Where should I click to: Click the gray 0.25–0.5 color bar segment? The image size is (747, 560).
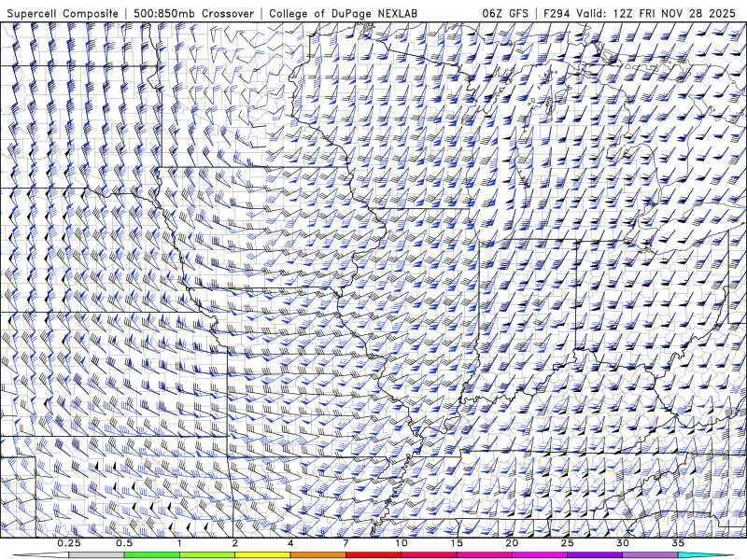96,554
